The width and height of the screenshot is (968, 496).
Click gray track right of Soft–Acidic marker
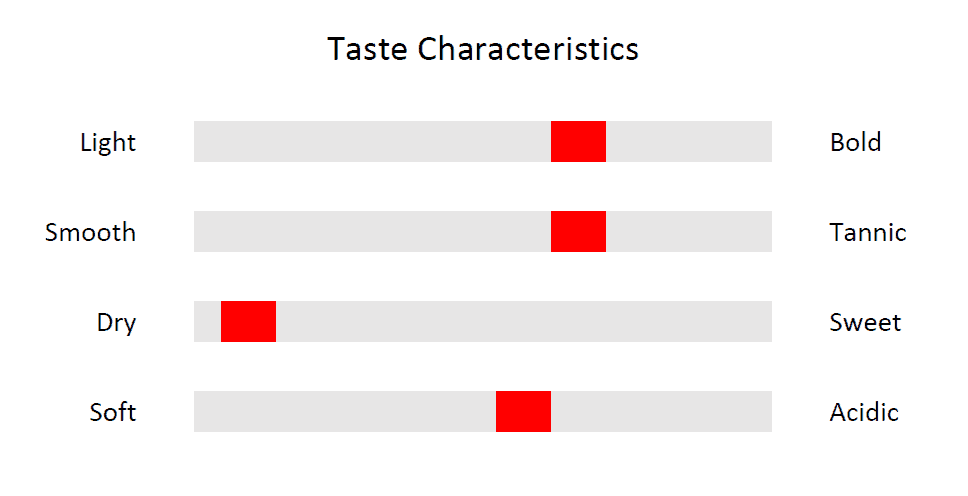coord(662,411)
